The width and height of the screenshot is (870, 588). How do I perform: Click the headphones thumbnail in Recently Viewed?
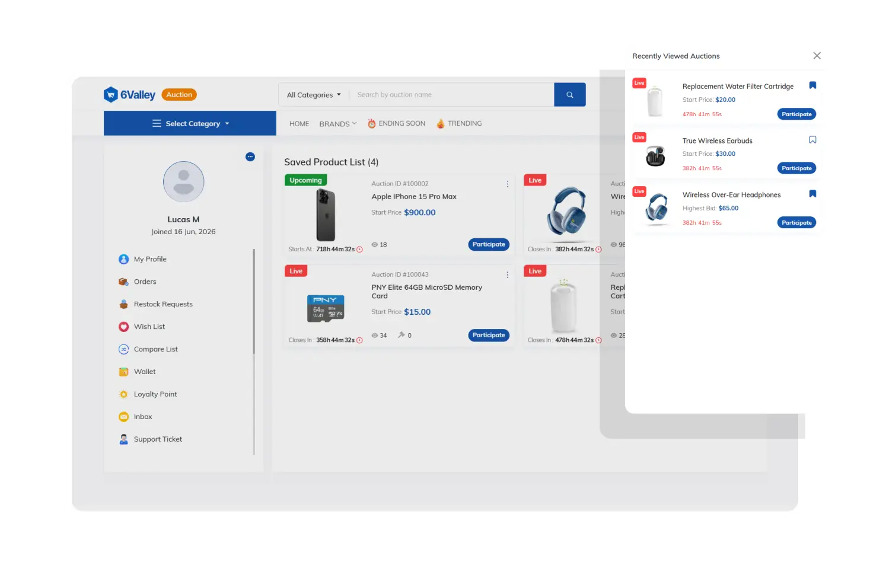(x=657, y=209)
